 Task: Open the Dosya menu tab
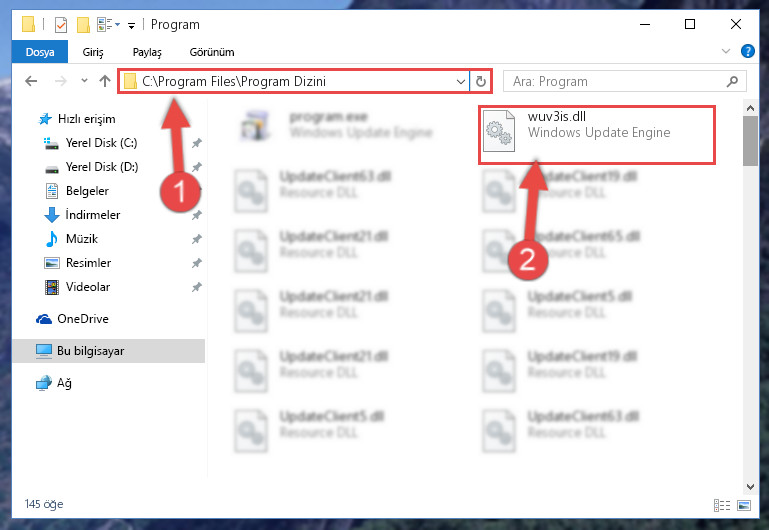[40, 52]
